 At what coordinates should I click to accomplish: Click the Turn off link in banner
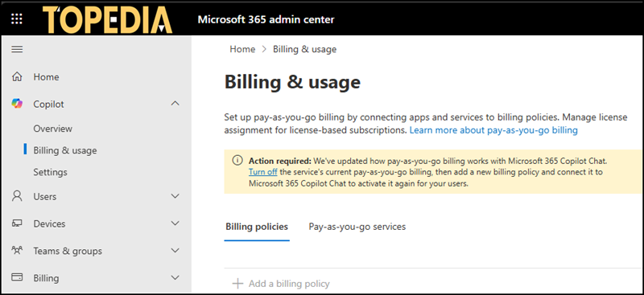263,172
